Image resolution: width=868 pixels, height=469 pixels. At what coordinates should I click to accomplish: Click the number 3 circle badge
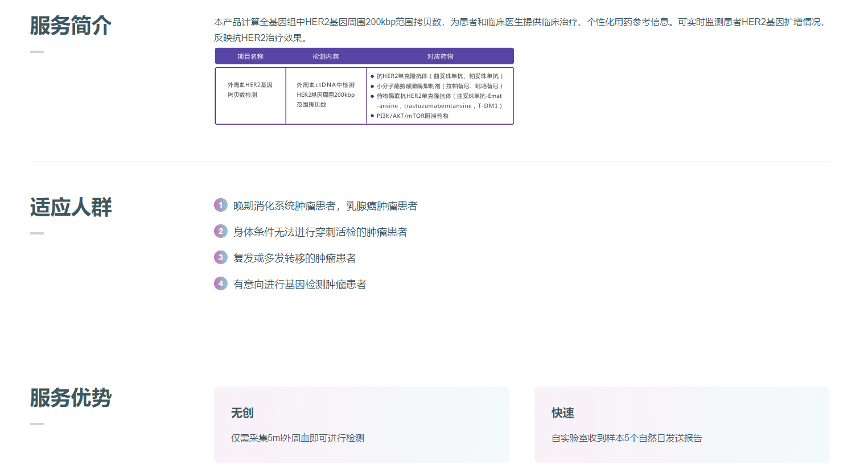[221, 257]
